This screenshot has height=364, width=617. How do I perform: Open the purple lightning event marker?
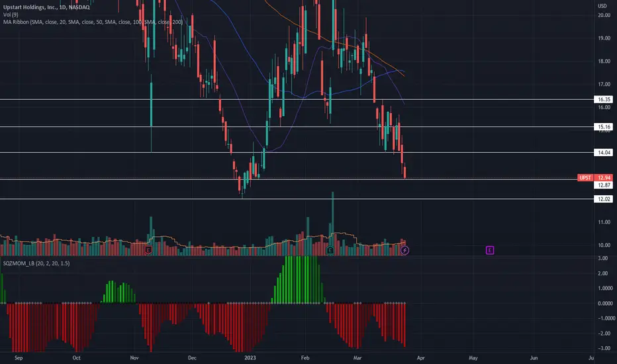404,250
